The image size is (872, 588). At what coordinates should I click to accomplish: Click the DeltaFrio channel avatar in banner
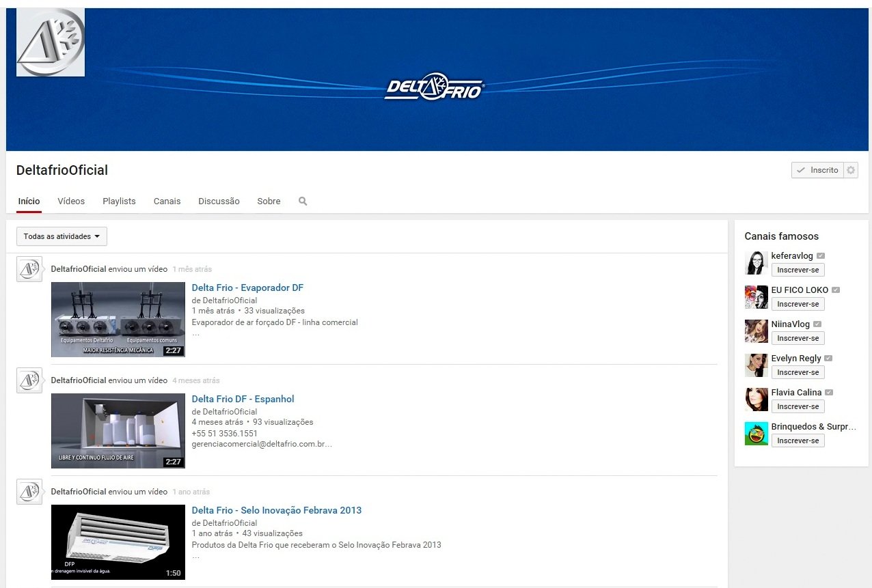[51, 42]
